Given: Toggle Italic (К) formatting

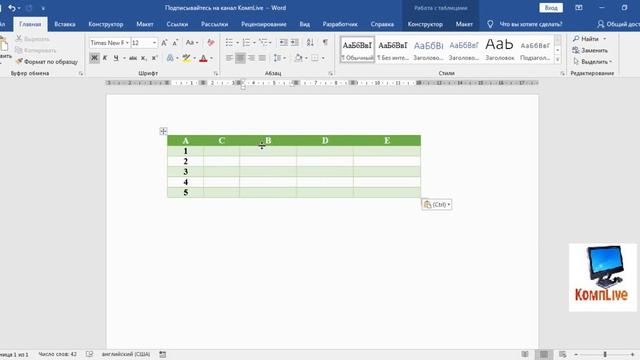Looking at the screenshot, I should (x=105, y=58).
